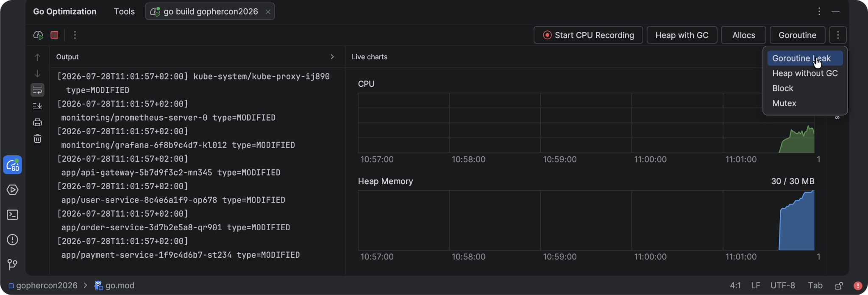
Task: Choose Goroutine Leak from the menu
Action: click(x=805, y=58)
